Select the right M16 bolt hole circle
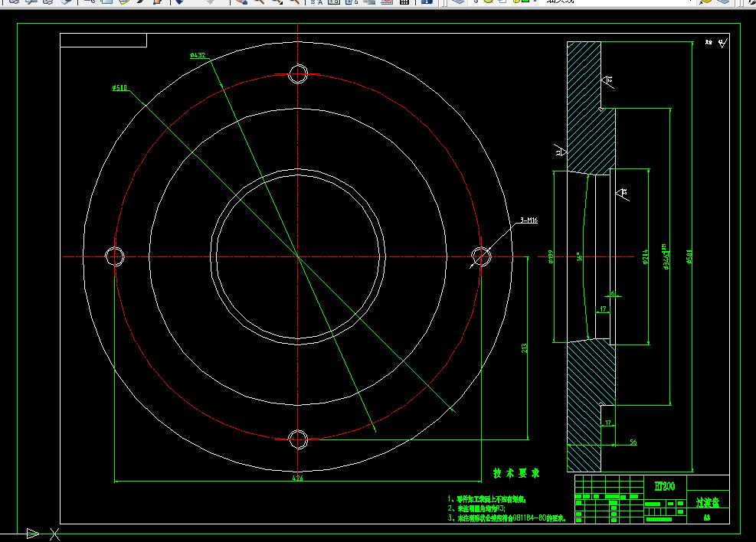 click(x=481, y=256)
